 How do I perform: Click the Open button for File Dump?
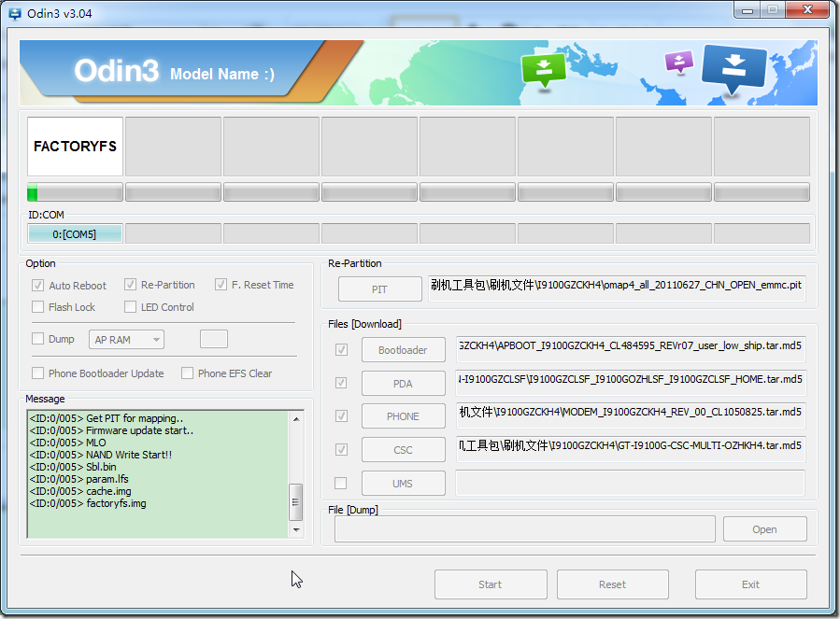pos(765,529)
